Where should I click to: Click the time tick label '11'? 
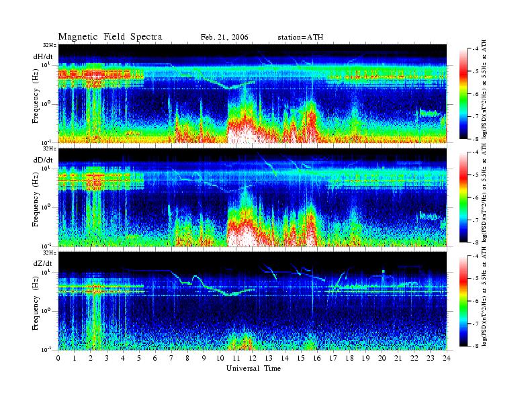click(236, 359)
